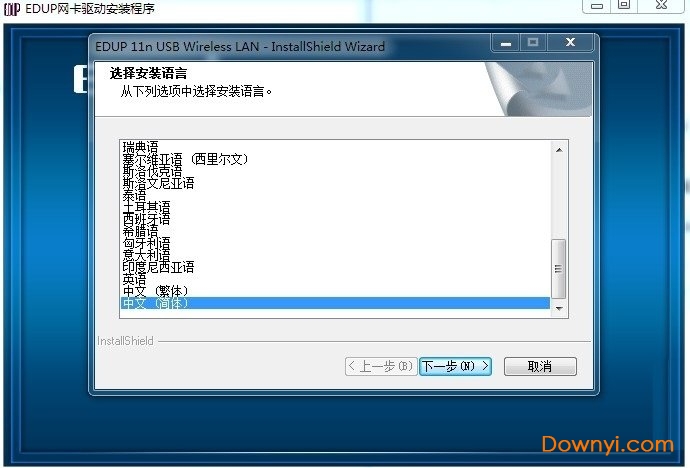690x468 pixels.
Task: Pick Turkish (土耳其语) from the list
Action: [146, 207]
